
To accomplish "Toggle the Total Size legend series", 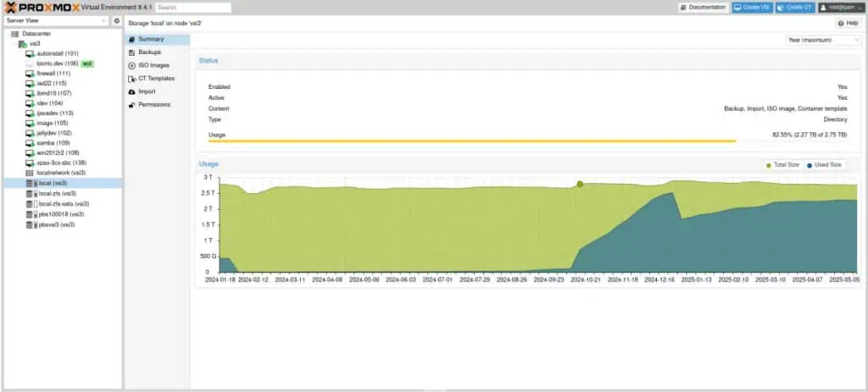I will pyautogui.click(x=782, y=165).
